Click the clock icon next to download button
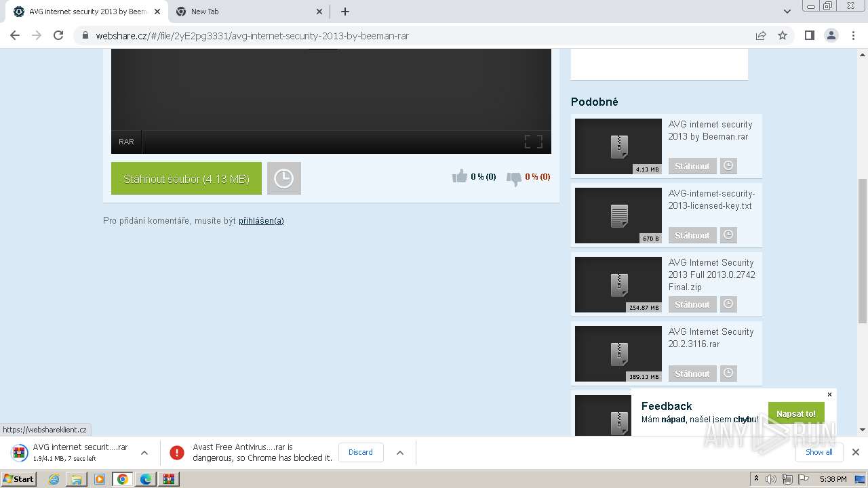Screen dimensions: 868x488 [x=283, y=178]
